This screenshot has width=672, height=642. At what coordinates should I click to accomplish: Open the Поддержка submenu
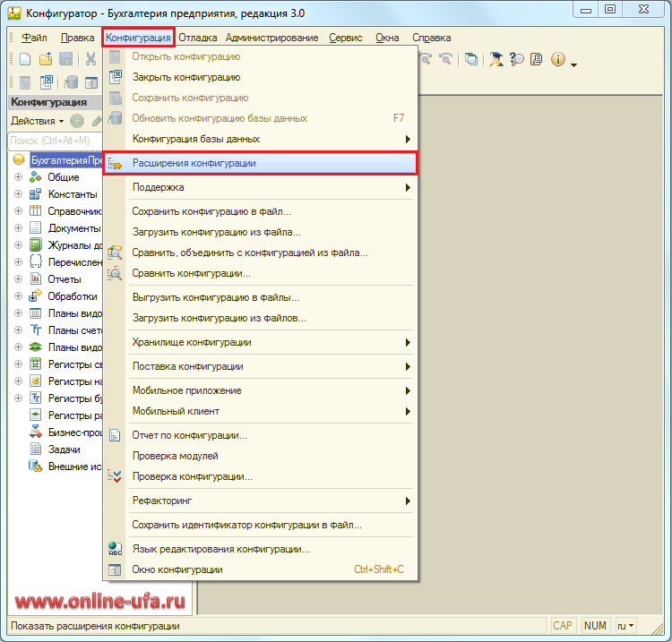click(158, 188)
